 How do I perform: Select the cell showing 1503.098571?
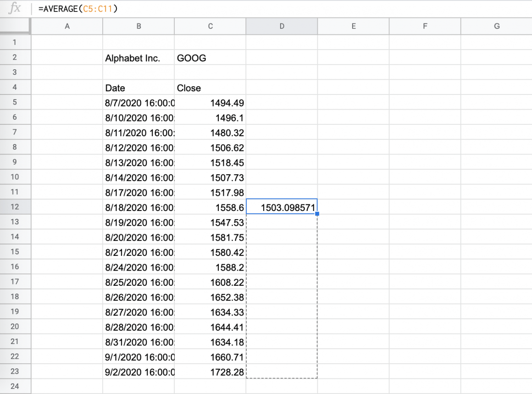click(x=282, y=207)
